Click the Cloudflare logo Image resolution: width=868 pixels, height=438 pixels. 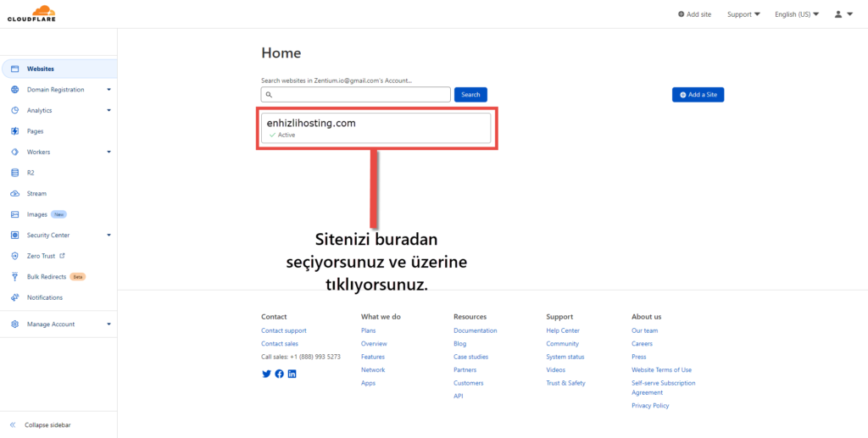click(x=31, y=14)
